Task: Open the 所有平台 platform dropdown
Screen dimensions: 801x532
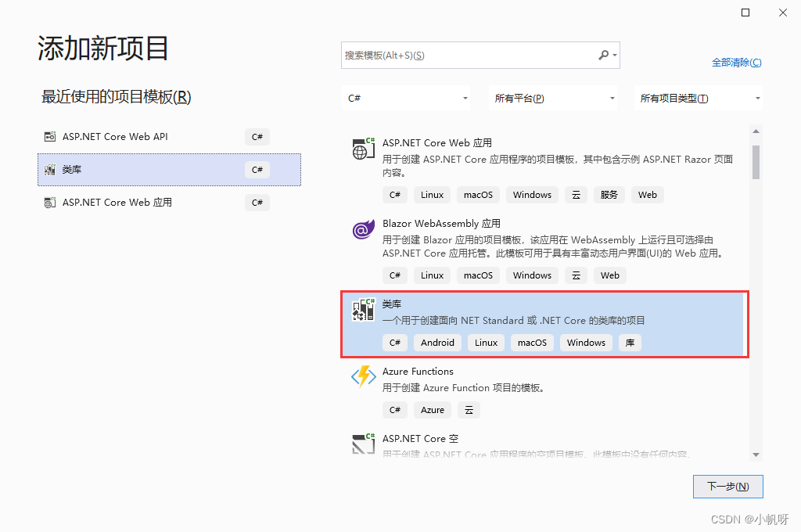Action: pos(553,98)
